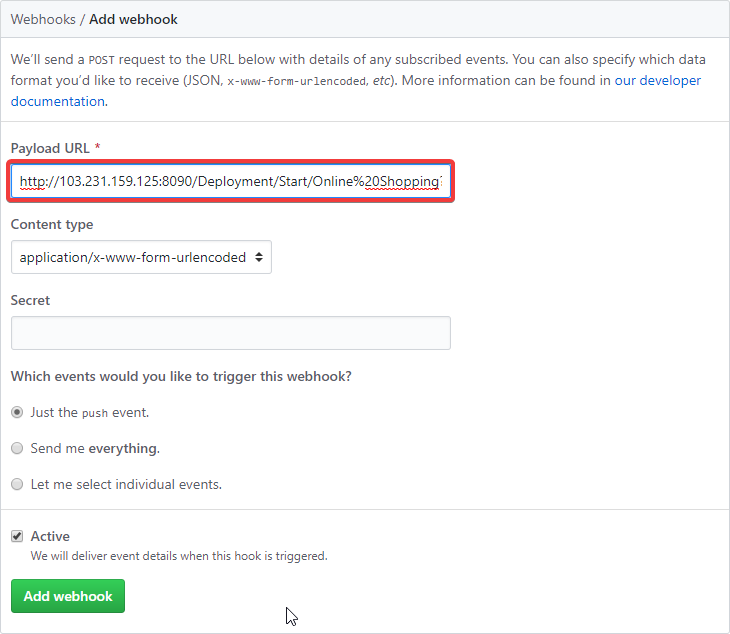The width and height of the screenshot is (730, 634).
Task: Open the developer documentation link
Action: point(665,80)
